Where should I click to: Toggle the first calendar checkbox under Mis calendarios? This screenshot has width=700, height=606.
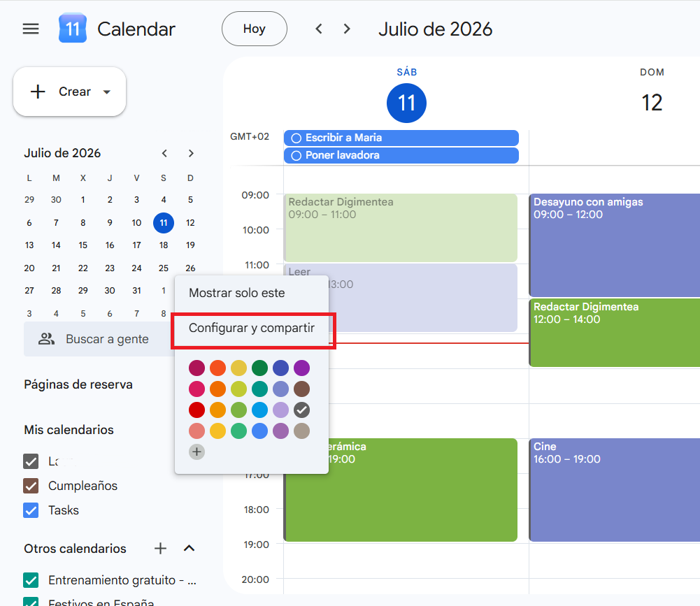click(x=31, y=461)
